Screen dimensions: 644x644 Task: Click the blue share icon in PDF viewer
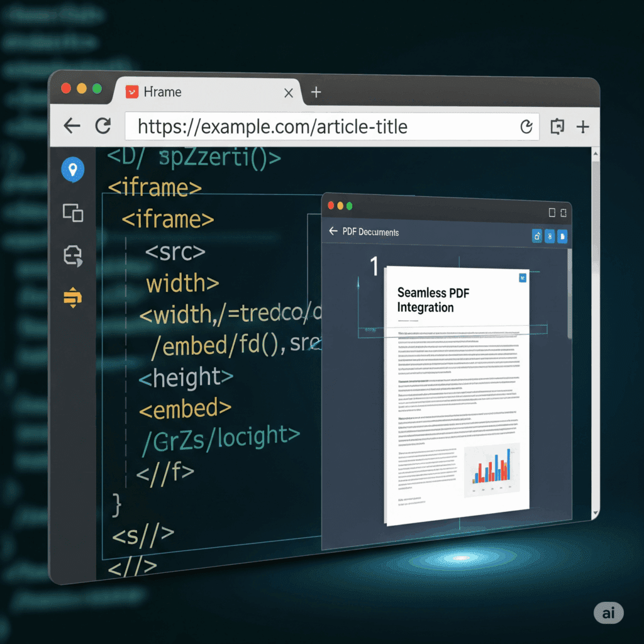point(537,236)
